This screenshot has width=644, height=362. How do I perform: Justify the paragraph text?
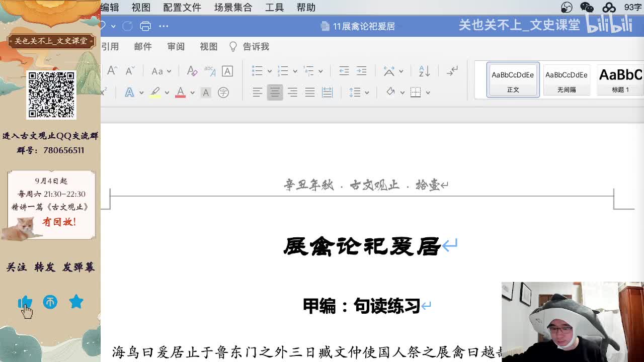pos(309,93)
